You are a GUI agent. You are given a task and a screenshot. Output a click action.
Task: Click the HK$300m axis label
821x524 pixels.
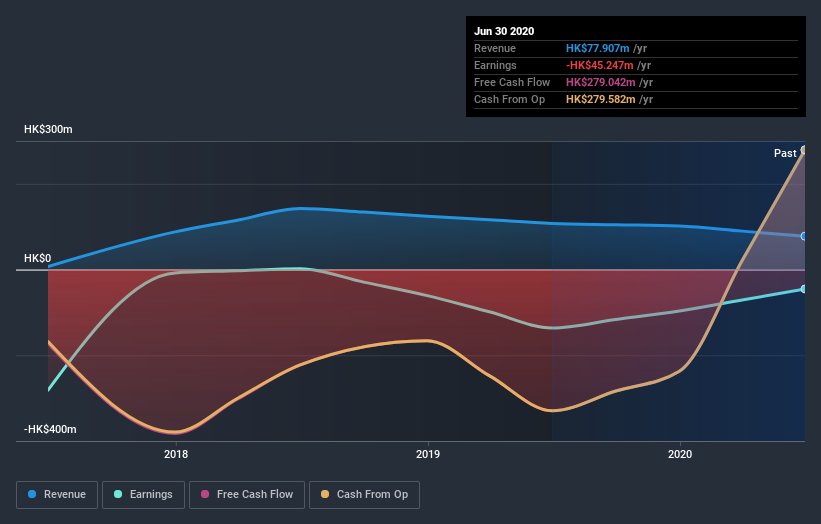click(x=48, y=129)
